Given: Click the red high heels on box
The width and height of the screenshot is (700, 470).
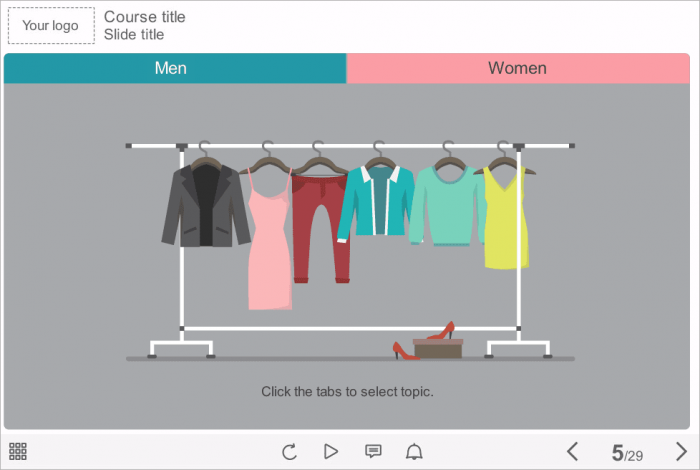Looking at the screenshot, I should pos(425,341).
